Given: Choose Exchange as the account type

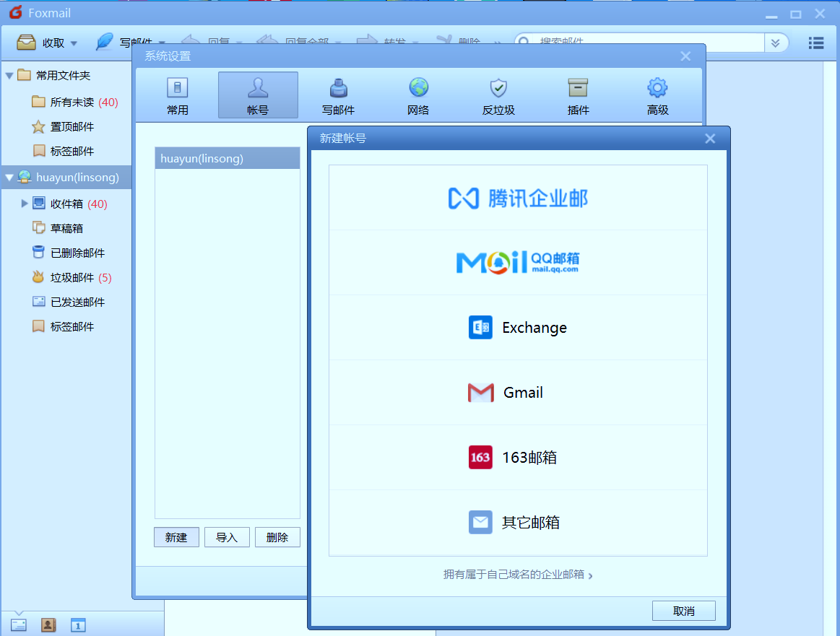Looking at the screenshot, I should (x=517, y=327).
